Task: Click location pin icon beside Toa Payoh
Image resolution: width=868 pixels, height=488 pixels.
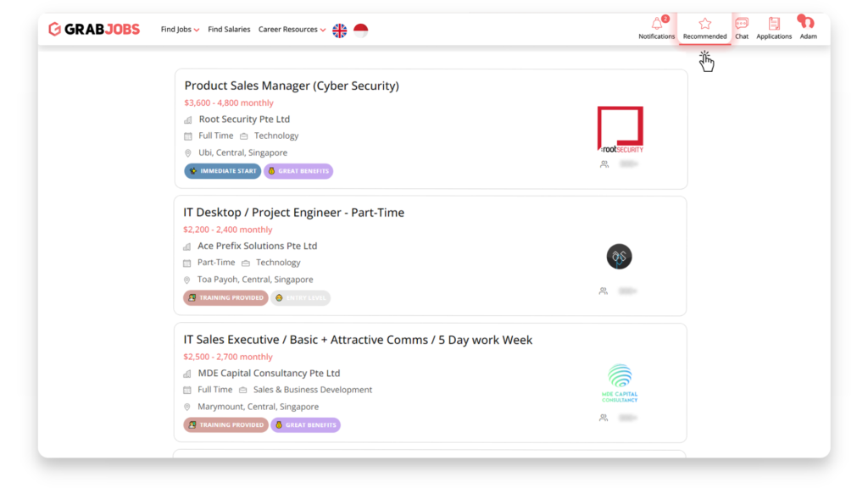Action: [x=187, y=280]
